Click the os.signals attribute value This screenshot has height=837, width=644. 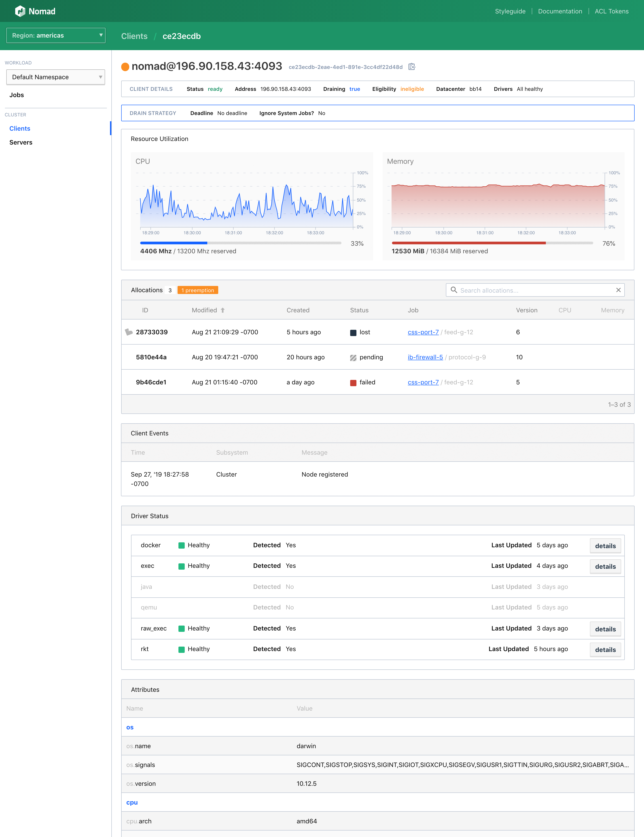coord(462,765)
